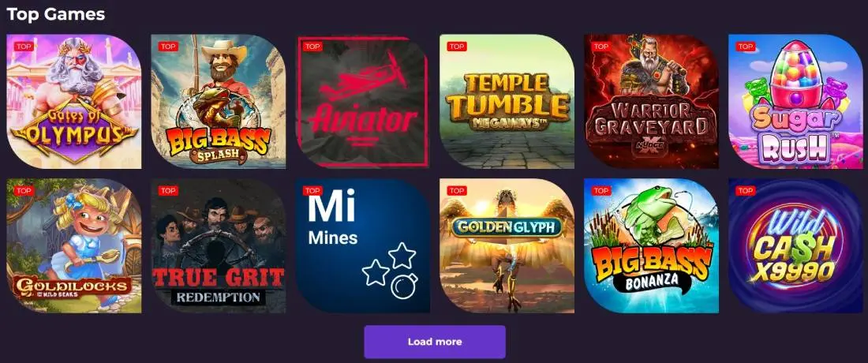Launch Big Bass Splash slot

(218, 101)
